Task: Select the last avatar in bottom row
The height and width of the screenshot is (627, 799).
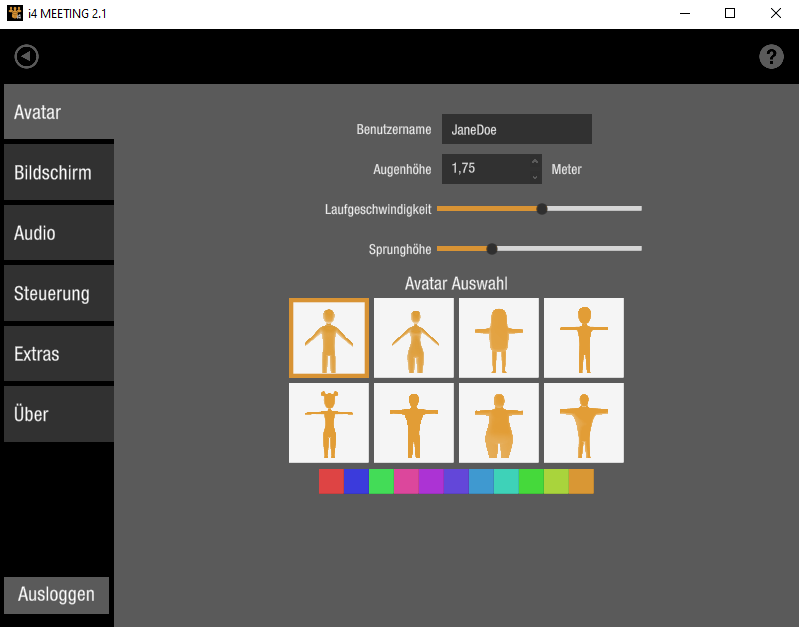Action: pyautogui.click(x=584, y=423)
